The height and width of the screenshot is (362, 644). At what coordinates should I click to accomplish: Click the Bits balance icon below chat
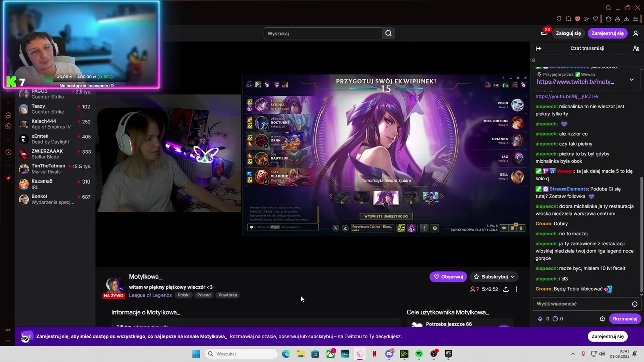[541, 319]
